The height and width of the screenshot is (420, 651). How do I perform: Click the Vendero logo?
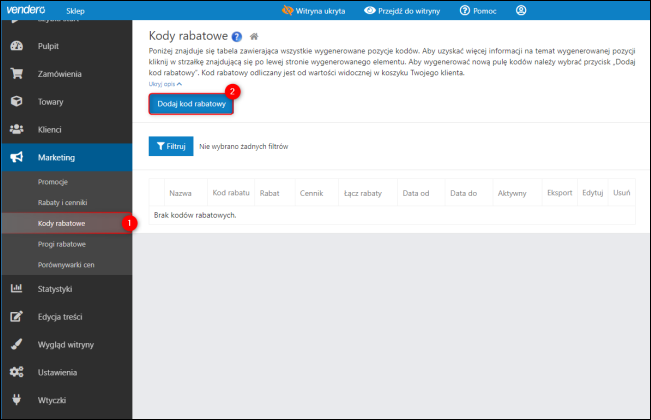point(26,10)
